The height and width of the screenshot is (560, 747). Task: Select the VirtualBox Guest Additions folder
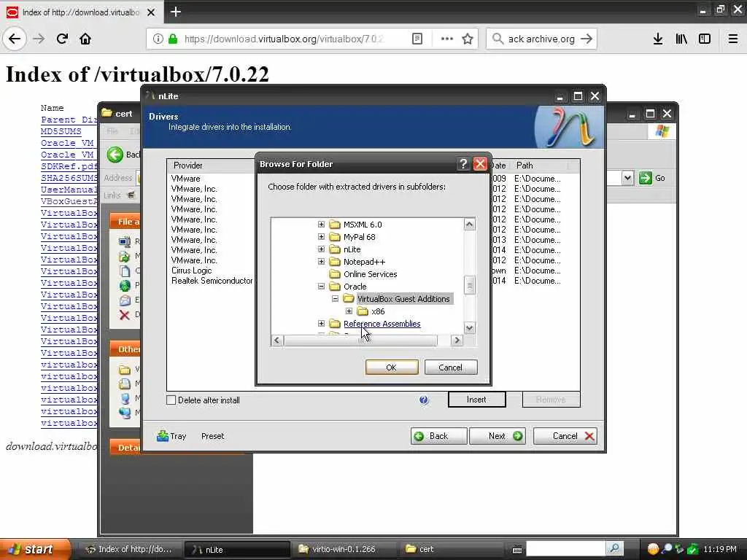tap(403, 298)
